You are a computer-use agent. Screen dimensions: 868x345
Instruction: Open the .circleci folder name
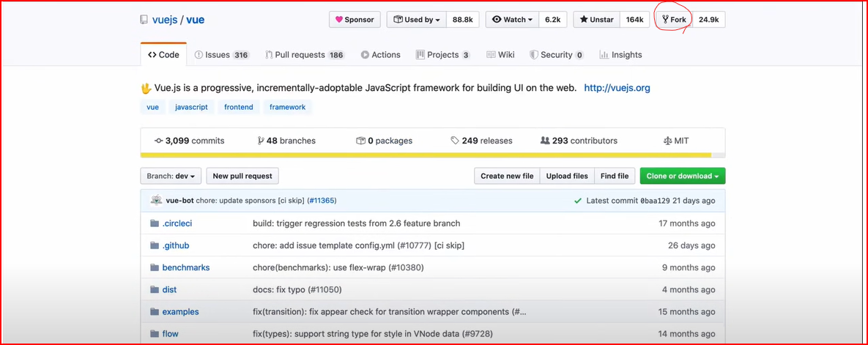[x=177, y=223]
